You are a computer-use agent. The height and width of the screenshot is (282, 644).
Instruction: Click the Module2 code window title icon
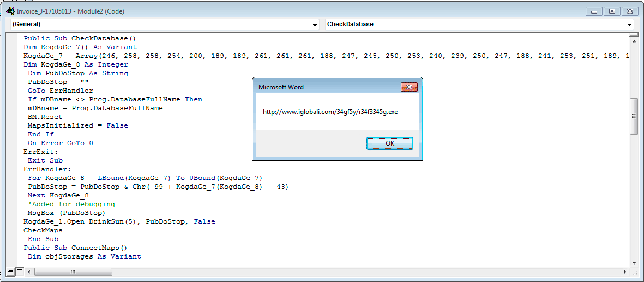[x=11, y=11]
